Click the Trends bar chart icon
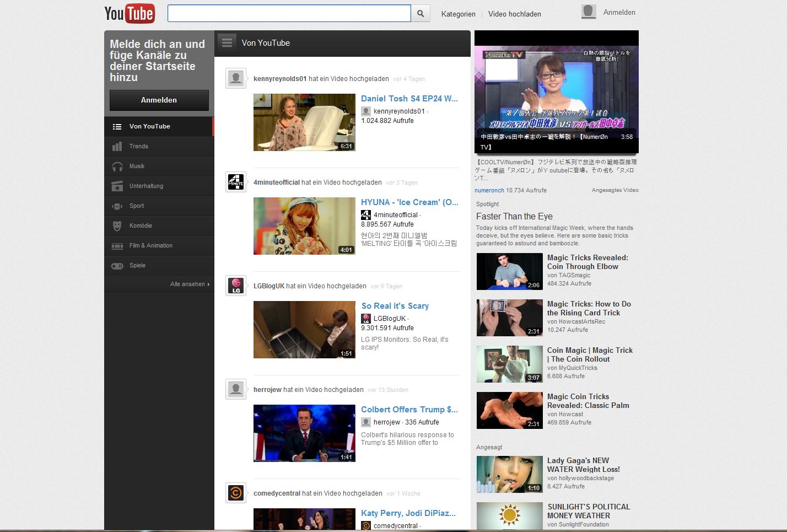 117,146
